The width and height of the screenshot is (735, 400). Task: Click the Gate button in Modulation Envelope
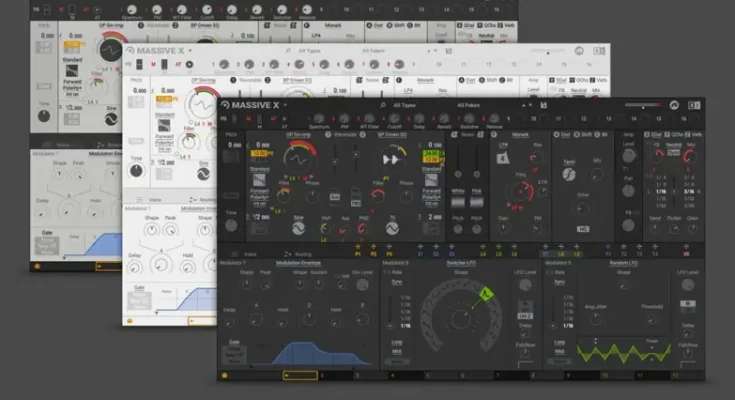click(235, 342)
